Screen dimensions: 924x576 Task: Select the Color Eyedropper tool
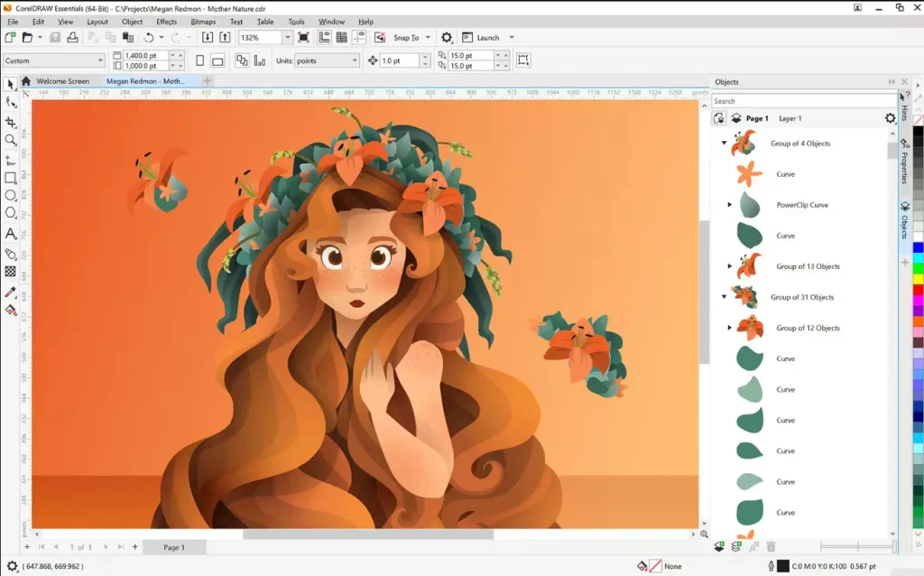coord(10,292)
